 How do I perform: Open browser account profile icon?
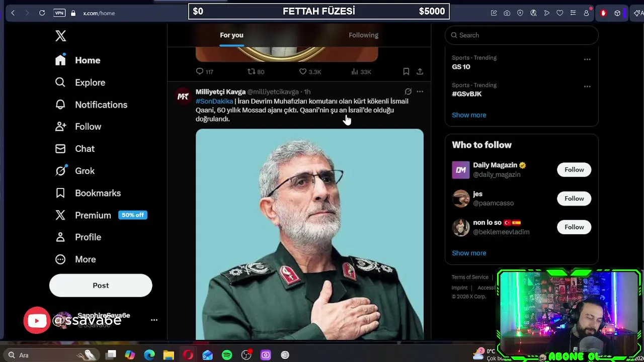click(x=586, y=13)
